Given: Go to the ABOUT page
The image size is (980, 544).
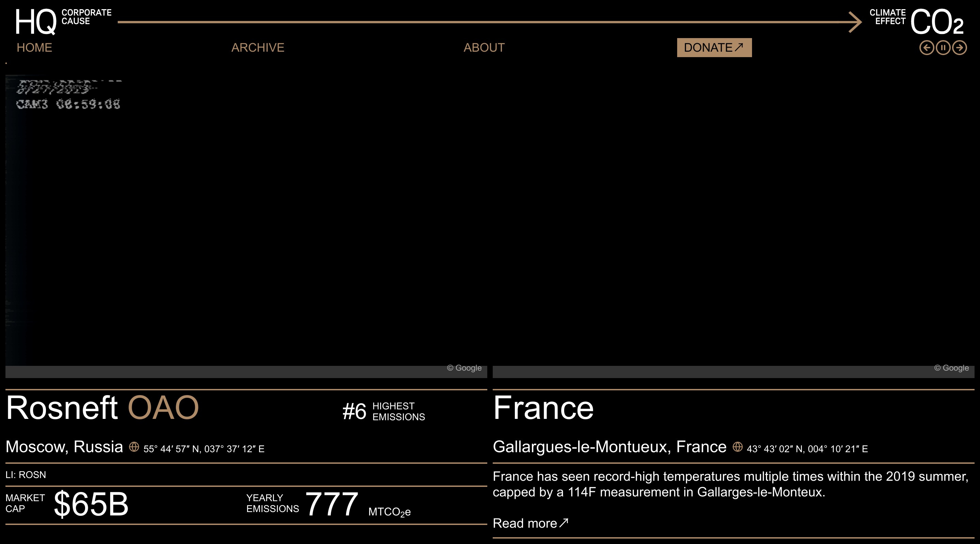Looking at the screenshot, I should tap(484, 48).
